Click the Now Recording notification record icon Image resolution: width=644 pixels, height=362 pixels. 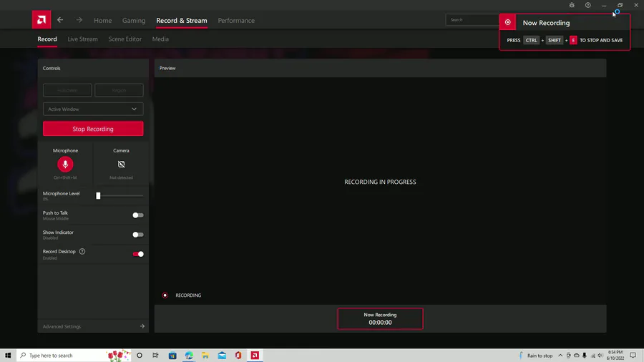point(507,23)
